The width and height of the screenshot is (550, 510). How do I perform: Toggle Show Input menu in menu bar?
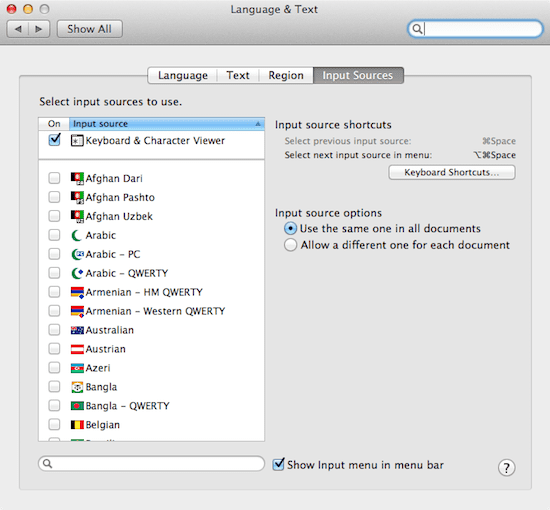pyautogui.click(x=279, y=464)
